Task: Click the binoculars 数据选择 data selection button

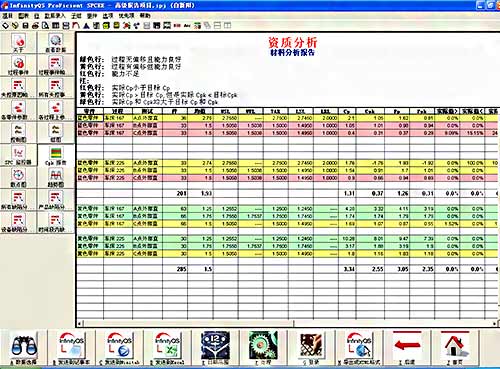Action: coord(24,348)
